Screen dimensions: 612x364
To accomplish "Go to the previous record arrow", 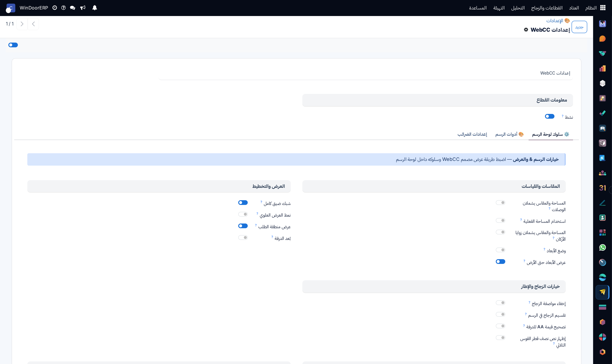I will (33, 24).
